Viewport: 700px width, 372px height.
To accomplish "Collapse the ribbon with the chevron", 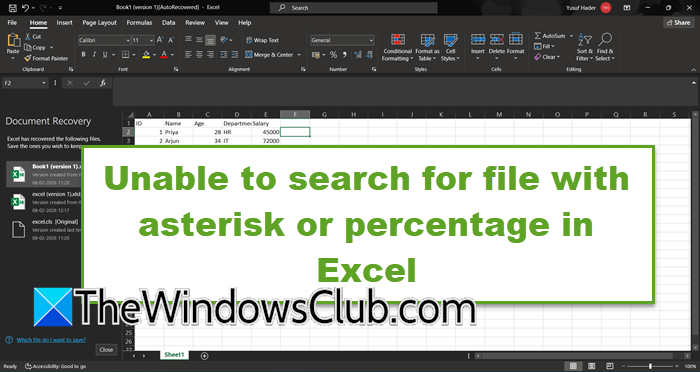I will [x=694, y=70].
